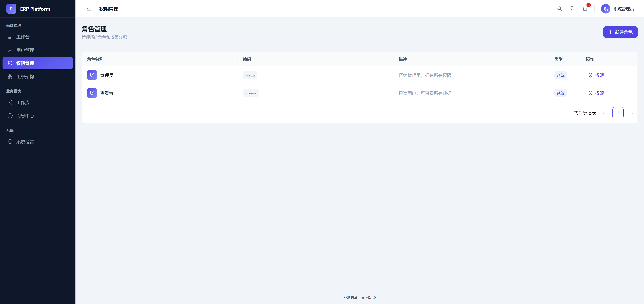Click the lightbulb icon in top bar
Image resolution: width=644 pixels, height=304 pixels.
point(572,9)
